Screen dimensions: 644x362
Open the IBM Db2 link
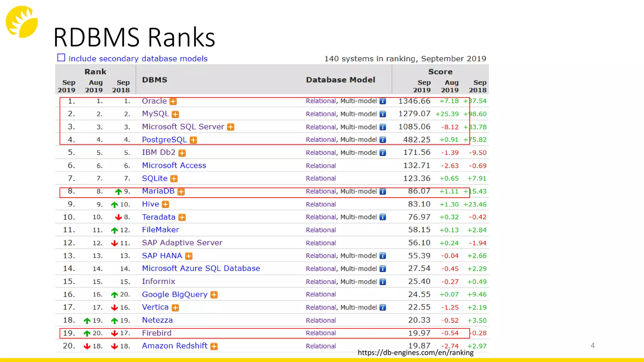coord(158,152)
